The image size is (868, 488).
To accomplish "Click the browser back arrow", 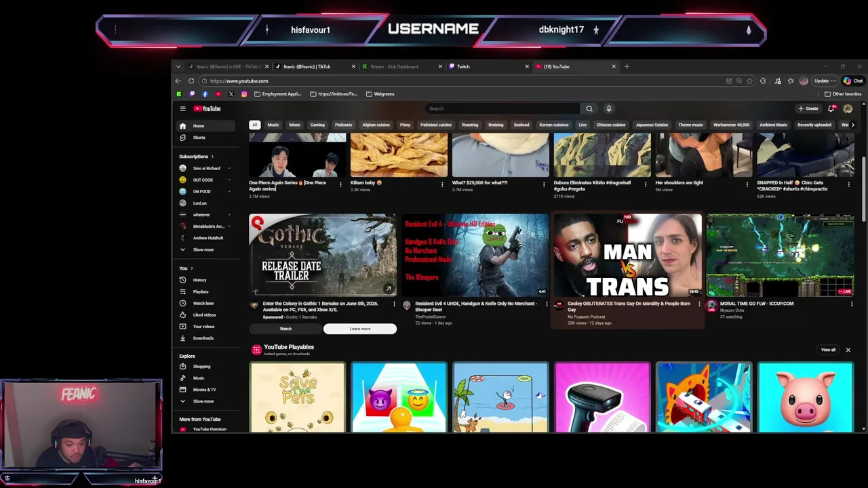I will click(x=178, y=81).
